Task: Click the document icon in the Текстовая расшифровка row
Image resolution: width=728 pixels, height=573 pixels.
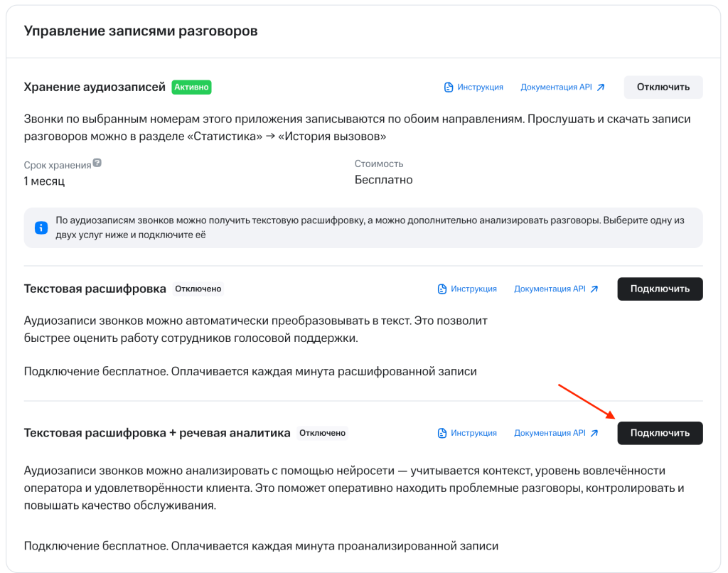Action: 442,289
